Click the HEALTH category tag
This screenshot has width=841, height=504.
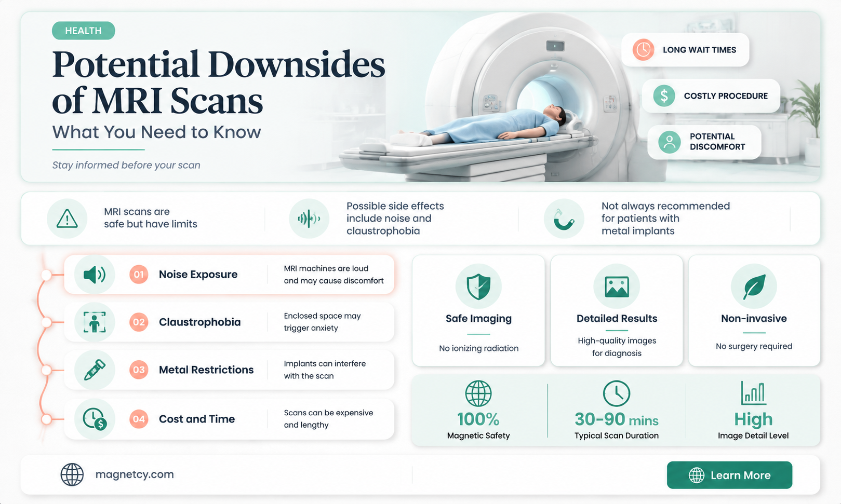pos(83,31)
